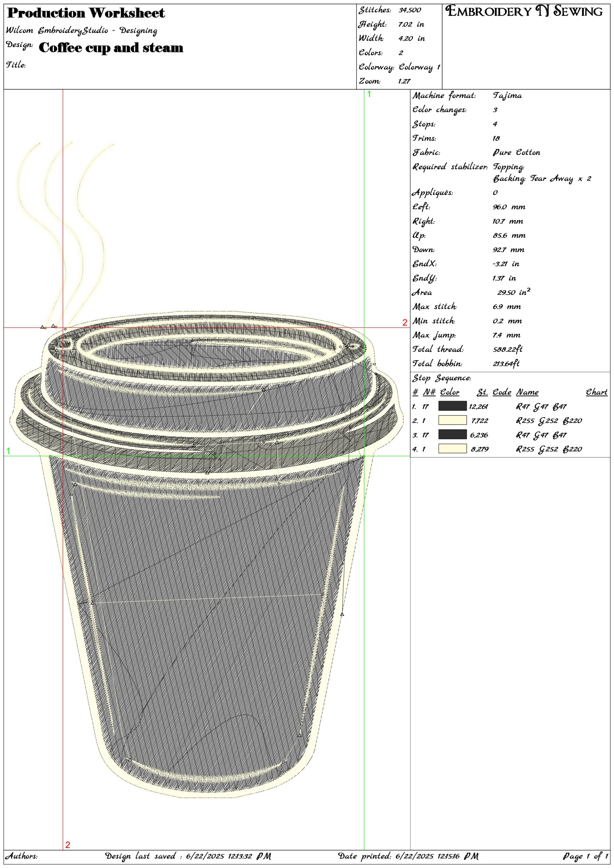Screen dimensions: 614x868
Task: Select the "Date printed" timestamp
Action: [x=408, y=856]
